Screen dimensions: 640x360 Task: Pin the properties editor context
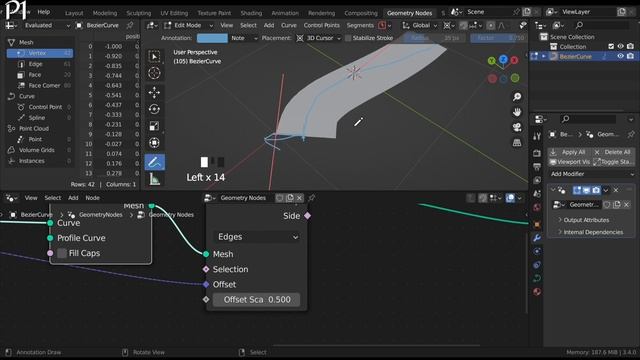click(x=631, y=134)
